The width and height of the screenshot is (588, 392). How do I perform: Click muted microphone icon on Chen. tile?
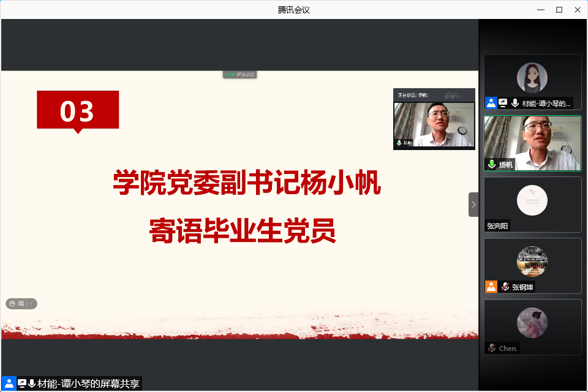pos(491,348)
